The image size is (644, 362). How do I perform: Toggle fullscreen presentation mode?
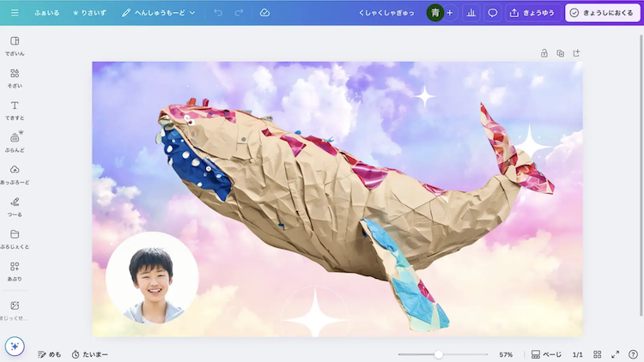coord(615,354)
